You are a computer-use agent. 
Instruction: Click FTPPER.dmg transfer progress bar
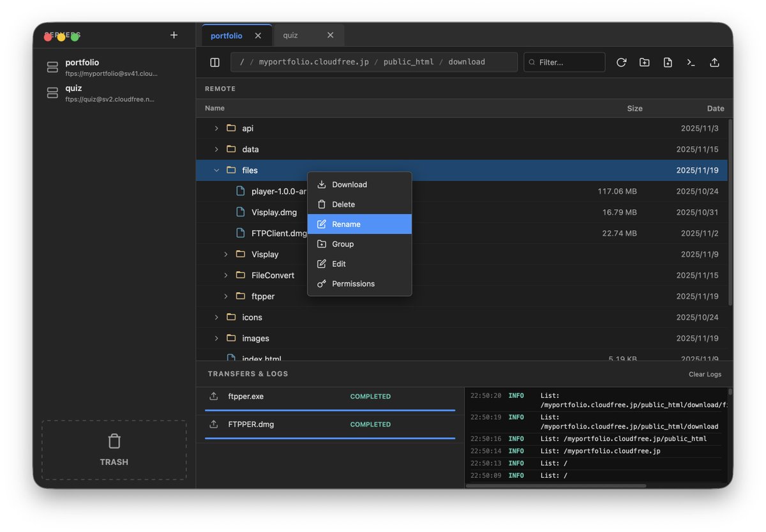click(x=330, y=438)
